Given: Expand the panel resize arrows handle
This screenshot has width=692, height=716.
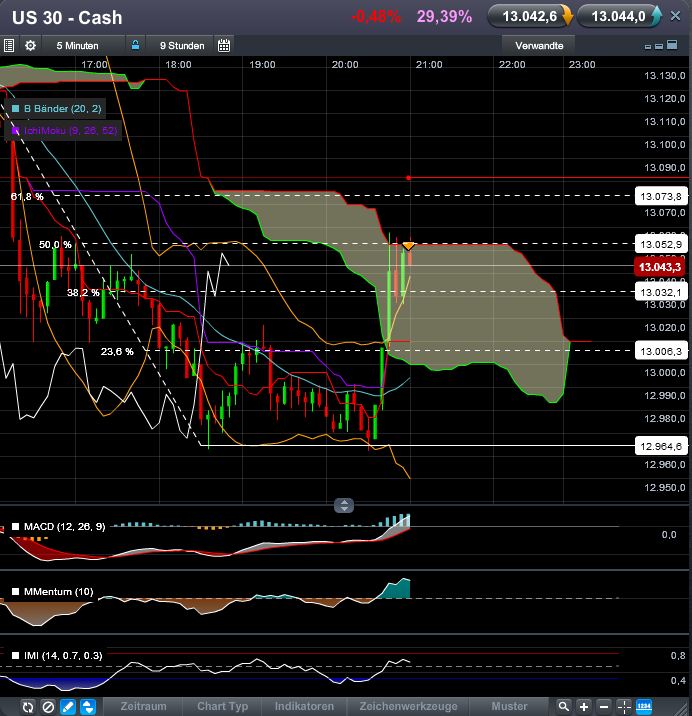Looking at the screenshot, I should (343, 506).
